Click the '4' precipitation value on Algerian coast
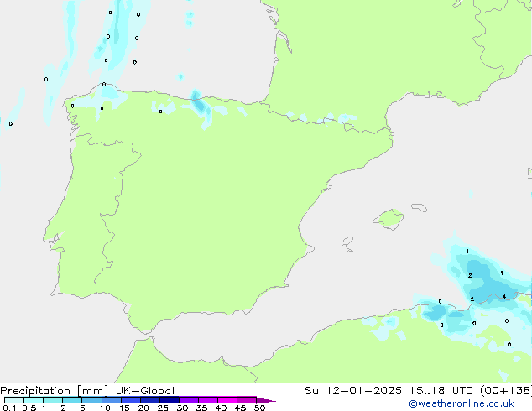 pyautogui.click(x=504, y=297)
